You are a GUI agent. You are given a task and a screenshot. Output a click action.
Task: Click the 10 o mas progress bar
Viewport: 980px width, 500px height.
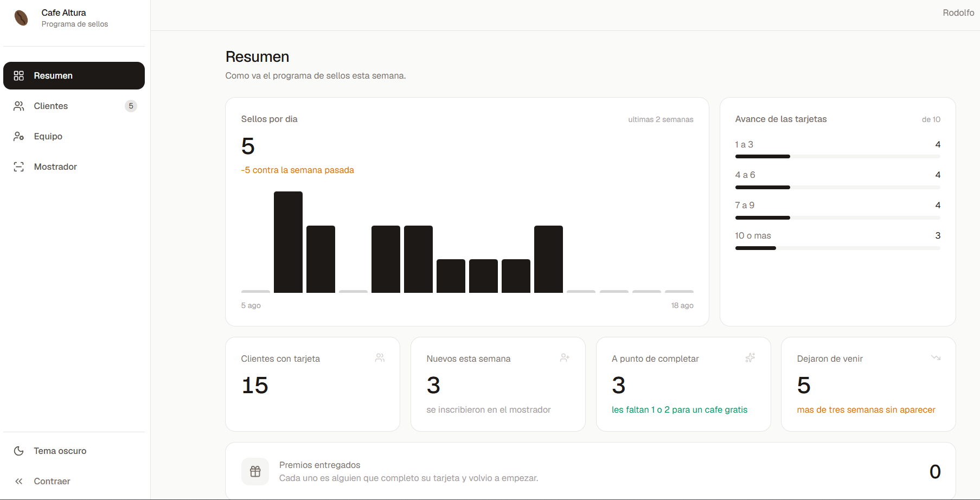tap(837, 248)
